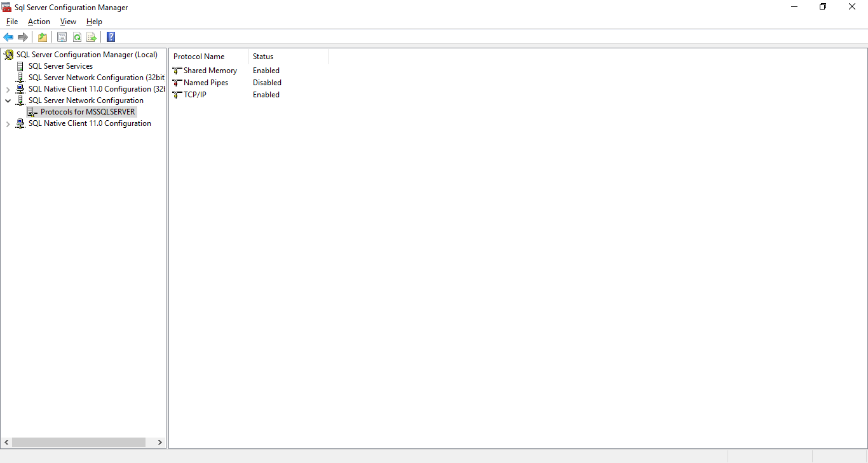Viewport: 868px width, 463px height.
Task: Open the File menu
Action: click(x=12, y=22)
